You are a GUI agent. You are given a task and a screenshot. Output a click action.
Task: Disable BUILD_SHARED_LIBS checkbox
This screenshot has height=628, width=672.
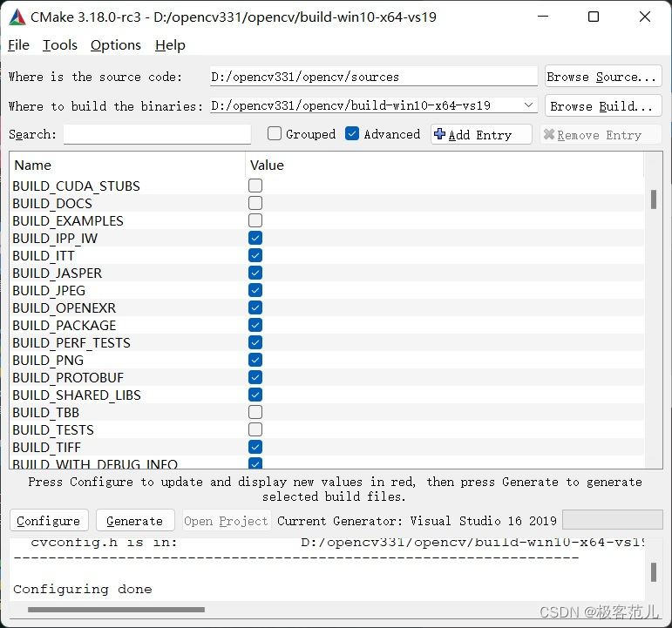pyautogui.click(x=255, y=395)
